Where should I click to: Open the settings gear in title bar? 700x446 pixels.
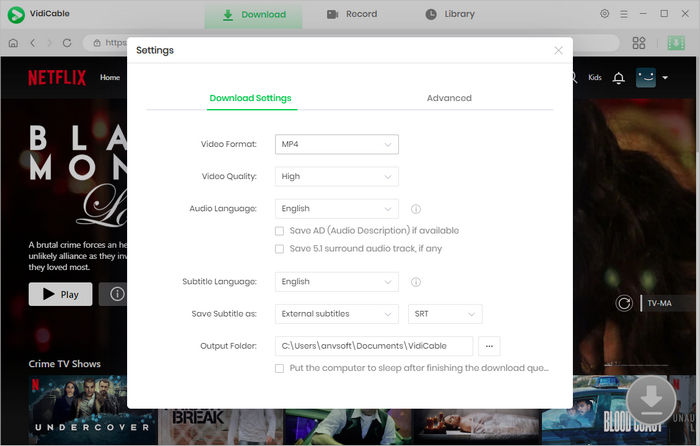[x=604, y=14]
